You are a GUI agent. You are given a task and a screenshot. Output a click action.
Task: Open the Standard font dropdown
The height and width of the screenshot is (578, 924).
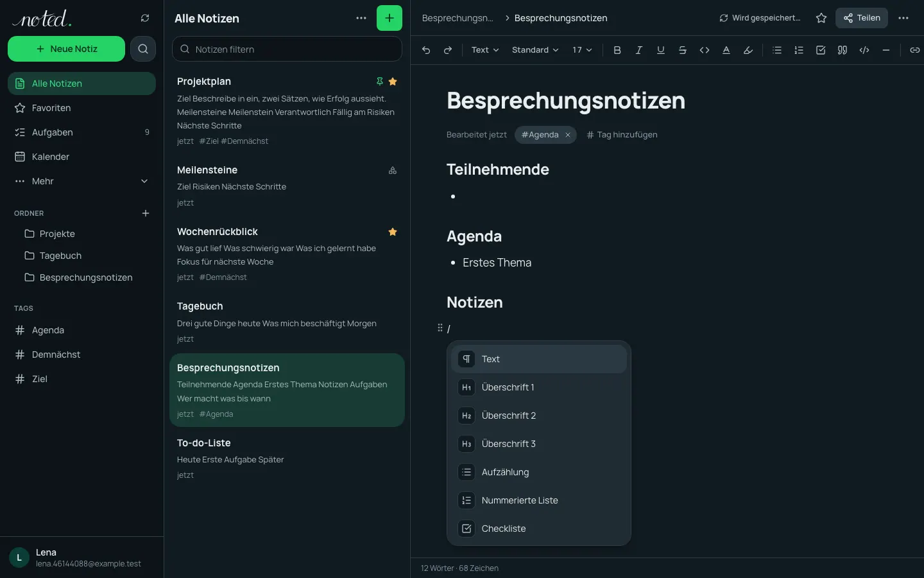pos(535,50)
